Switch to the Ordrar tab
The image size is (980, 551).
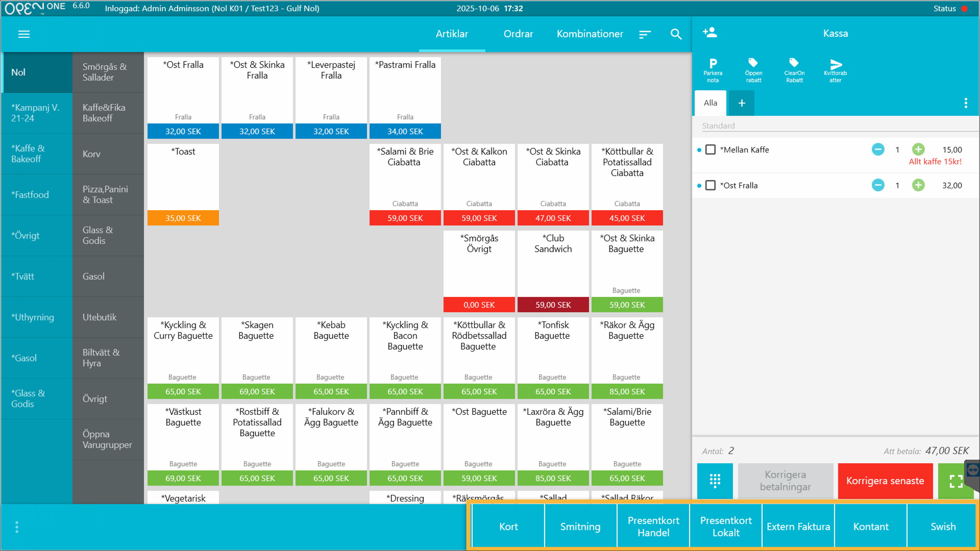pos(518,34)
